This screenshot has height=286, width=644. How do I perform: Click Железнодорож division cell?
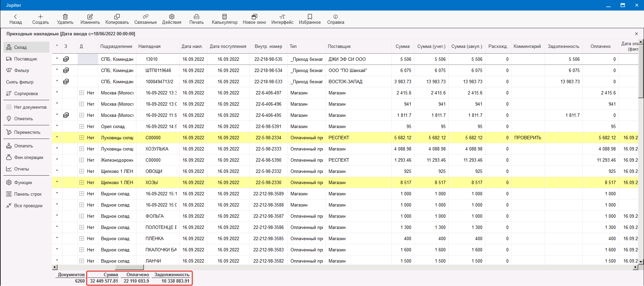click(117, 160)
